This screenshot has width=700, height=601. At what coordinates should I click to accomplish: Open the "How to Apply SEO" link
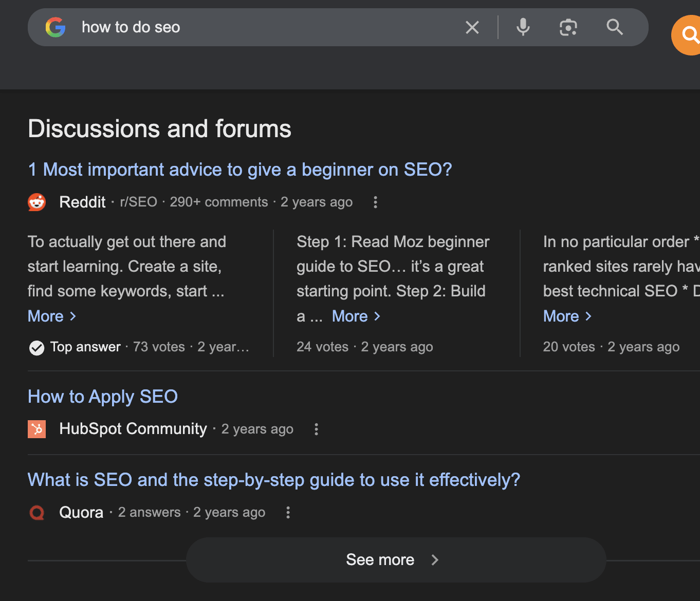point(103,397)
